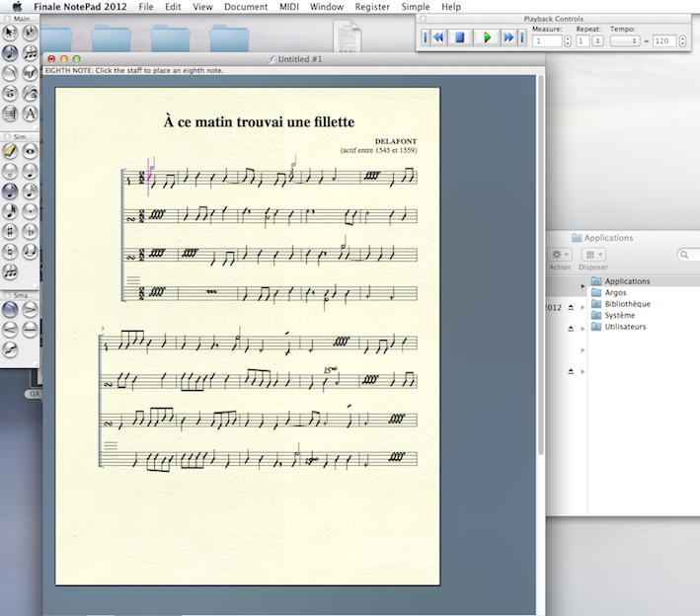The image size is (700, 616).
Task: Stop playback with the blue square button
Action: (459, 38)
